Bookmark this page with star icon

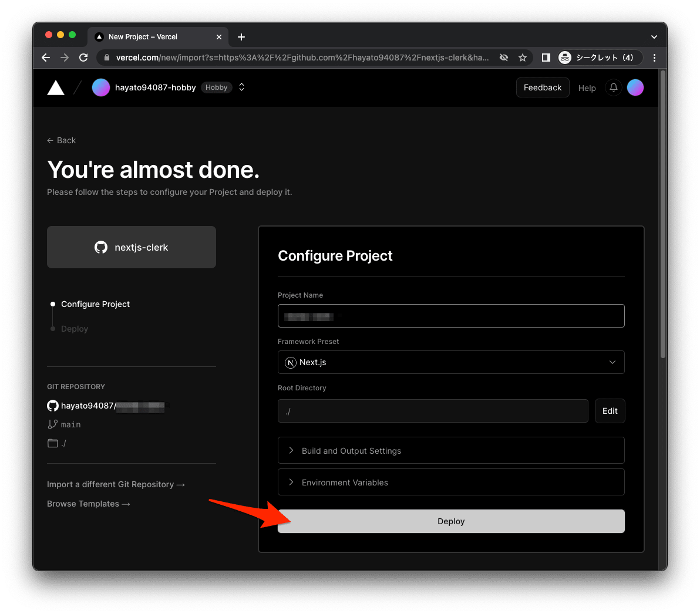pos(522,58)
